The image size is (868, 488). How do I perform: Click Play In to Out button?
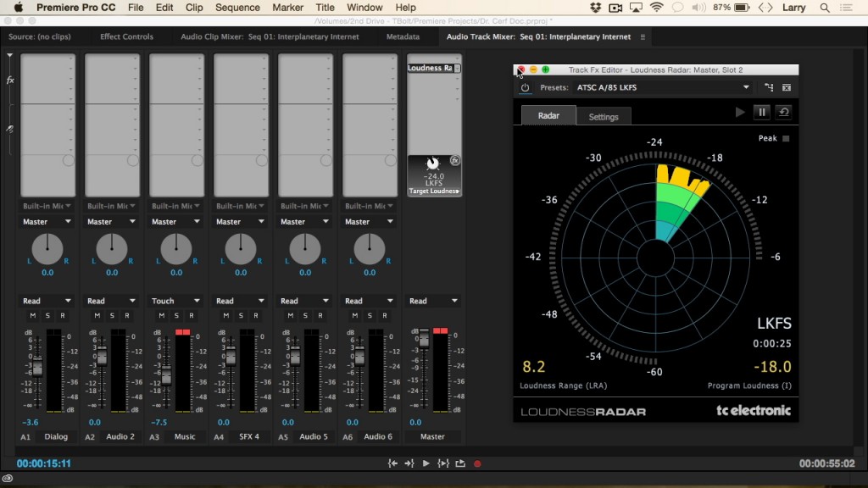point(442,463)
